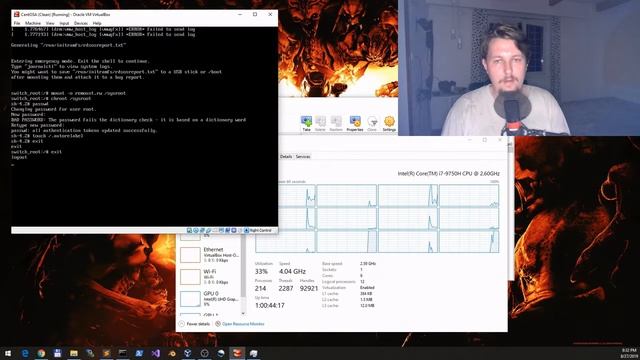The image size is (640, 360).
Task: Open the Machine menu in the VM window
Action: (33, 23)
